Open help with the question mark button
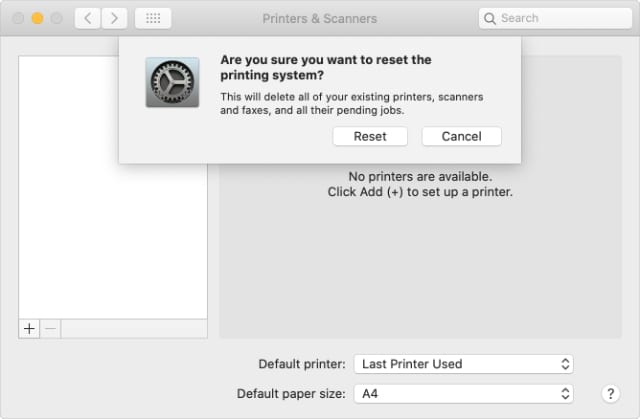Viewport: 640px width, 419px height. coord(611,394)
